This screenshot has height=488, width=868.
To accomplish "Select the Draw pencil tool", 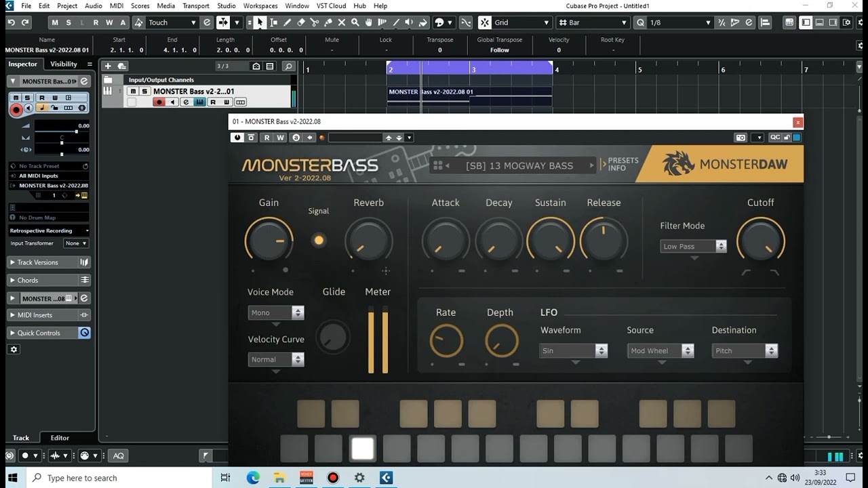I will tap(288, 22).
